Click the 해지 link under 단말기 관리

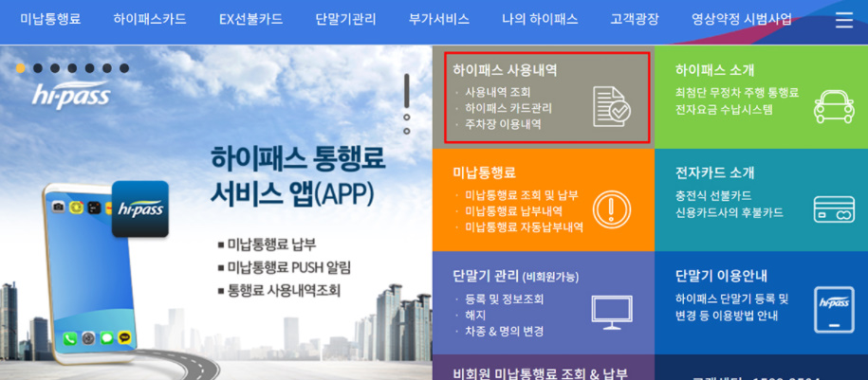coord(475,316)
